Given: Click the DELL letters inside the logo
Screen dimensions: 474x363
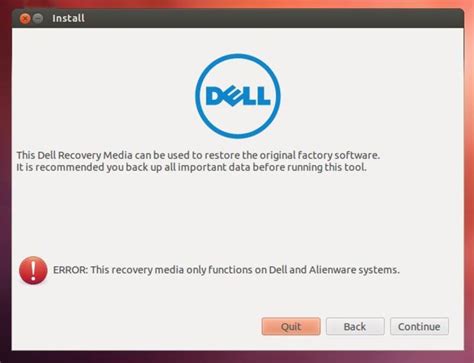Looking at the screenshot, I should 238,96.
